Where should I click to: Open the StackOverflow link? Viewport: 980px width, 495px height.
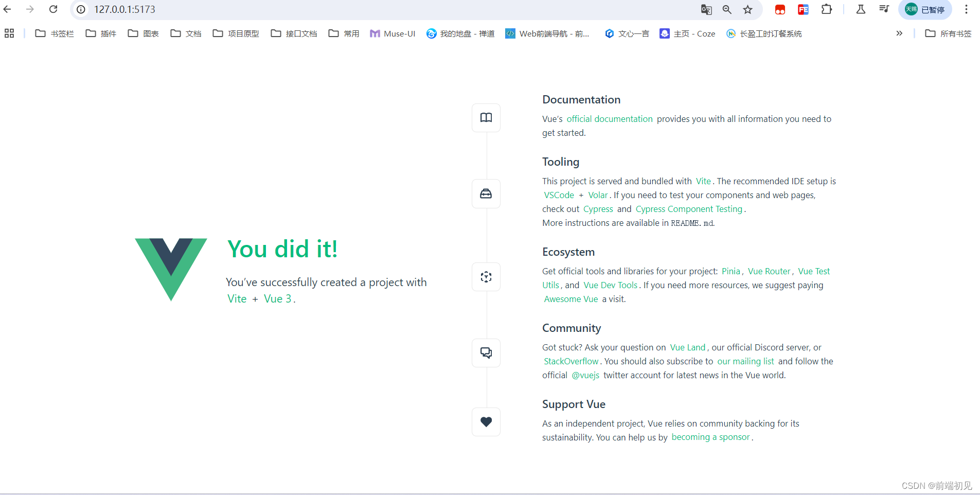click(x=571, y=361)
